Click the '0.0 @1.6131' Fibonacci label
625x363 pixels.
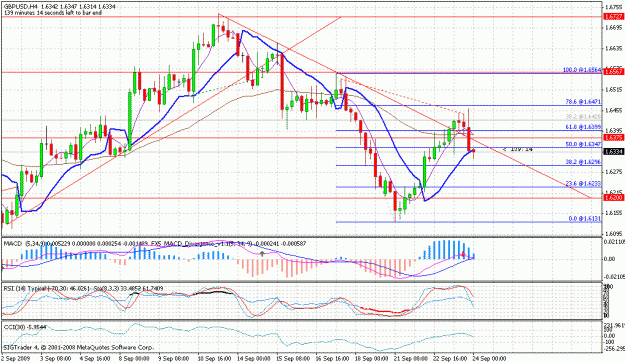[x=584, y=219]
